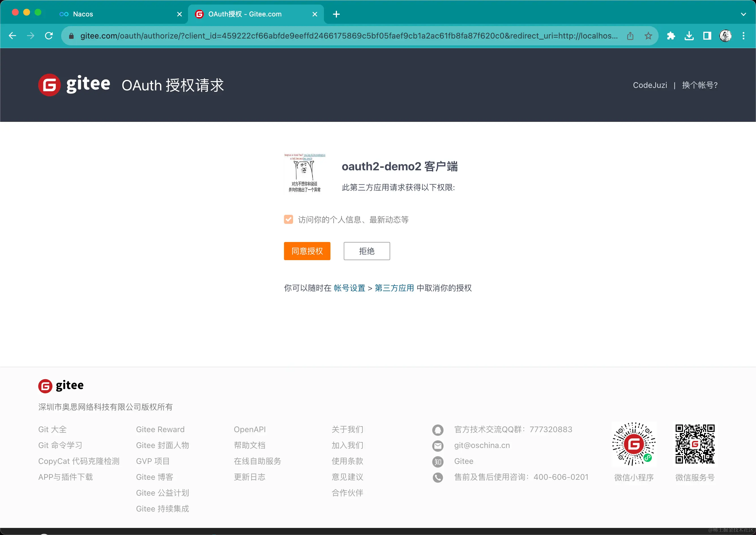Viewport: 756px width, 535px height.
Task: Click the 换个帐号? switch account link
Action: pos(700,85)
